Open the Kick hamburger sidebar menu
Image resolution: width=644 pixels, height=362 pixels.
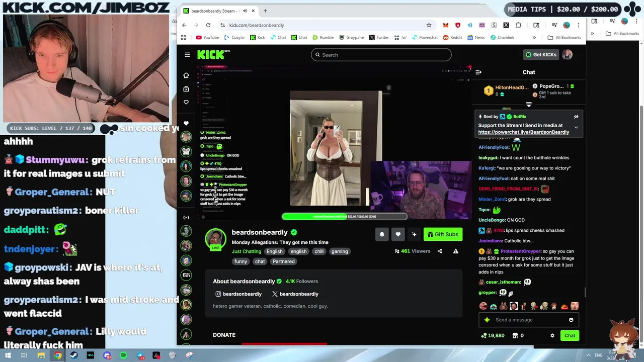click(x=187, y=55)
